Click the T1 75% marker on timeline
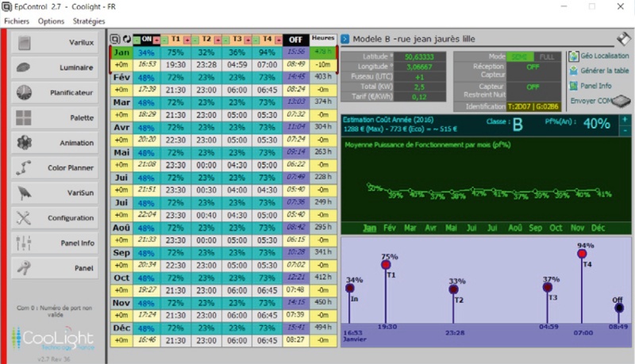The width and height of the screenshot is (635, 364). tap(386, 265)
